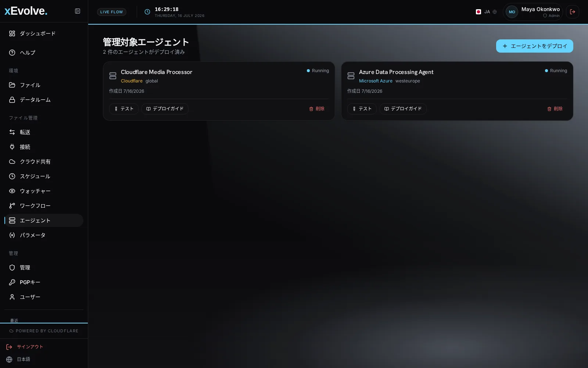The image size is (588, 368).
Task: Open 接続 connections
Action: (44, 147)
